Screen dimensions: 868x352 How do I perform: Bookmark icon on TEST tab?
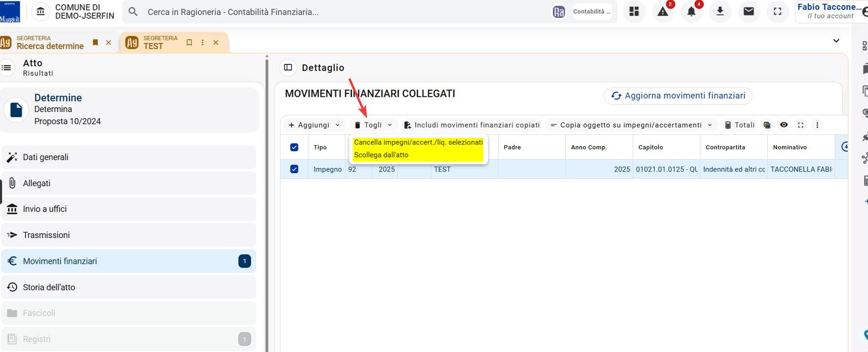189,43
